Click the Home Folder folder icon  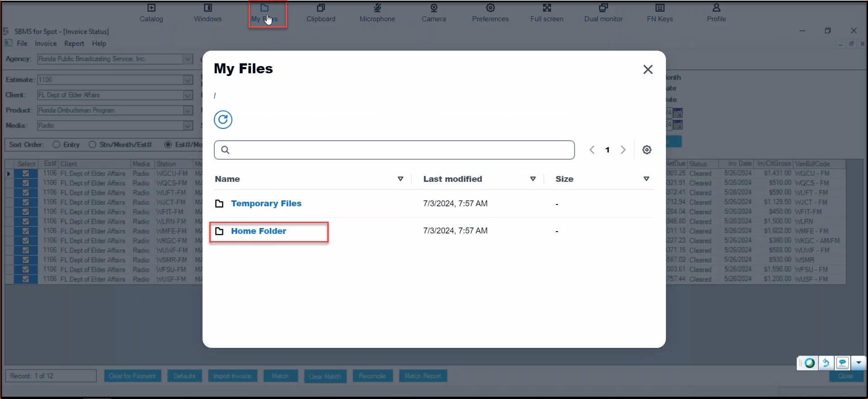coord(219,231)
